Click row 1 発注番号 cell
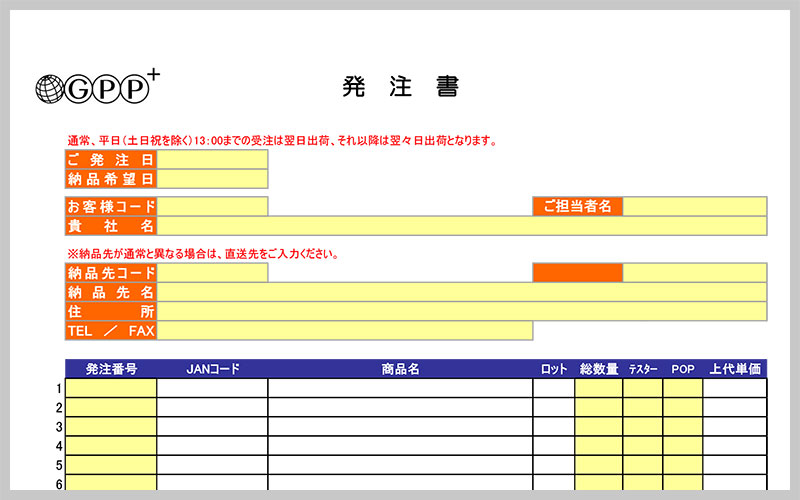 [x=111, y=388]
